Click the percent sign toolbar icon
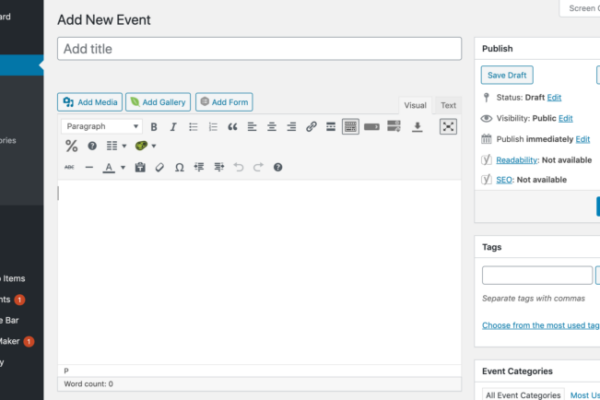This screenshot has height=400, width=600. (x=71, y=146)
